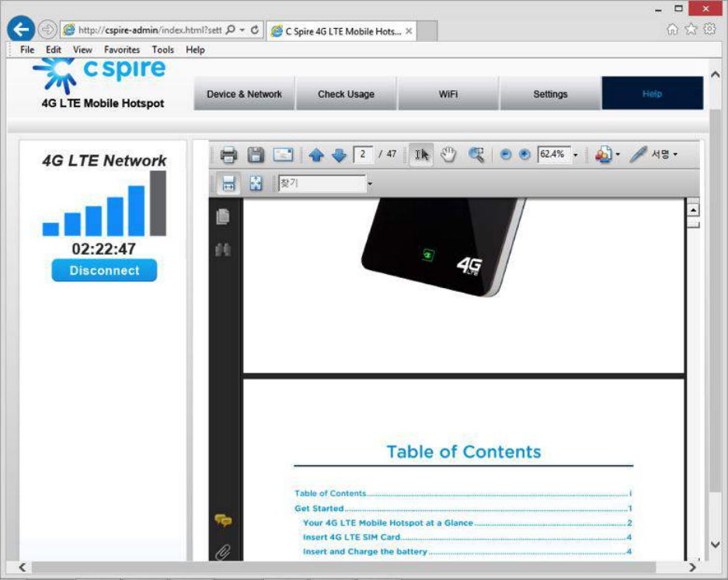
Task: Click the search magnifier in address bar
Action: 230,30
